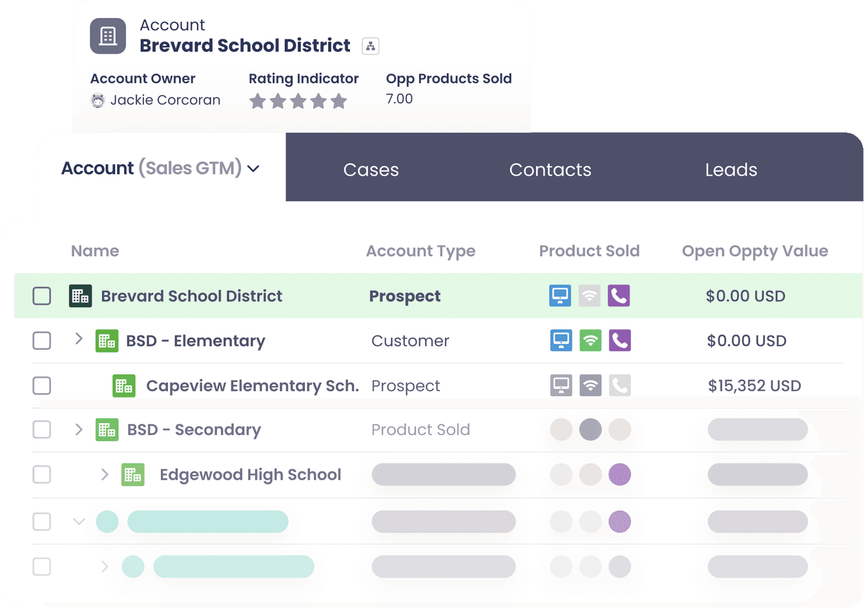This screenshot has height=612, width=868.
Task: Click the Open Oppty Value column header
Action: coord(754,251)
